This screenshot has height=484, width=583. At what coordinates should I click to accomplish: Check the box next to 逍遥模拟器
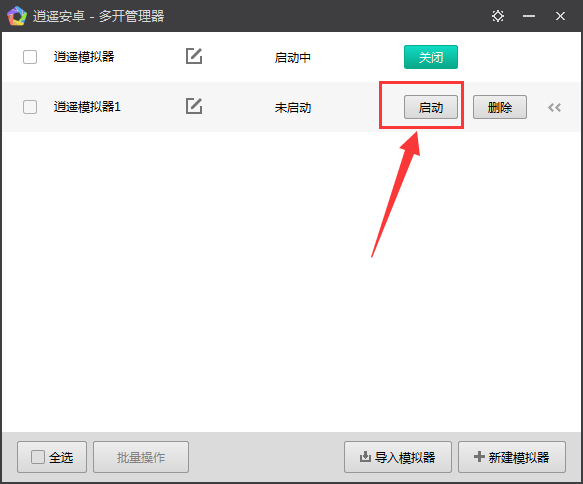[30, 57]
